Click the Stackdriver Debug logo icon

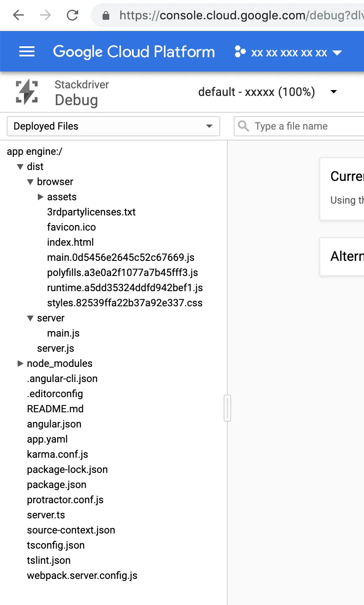point(27,92)
